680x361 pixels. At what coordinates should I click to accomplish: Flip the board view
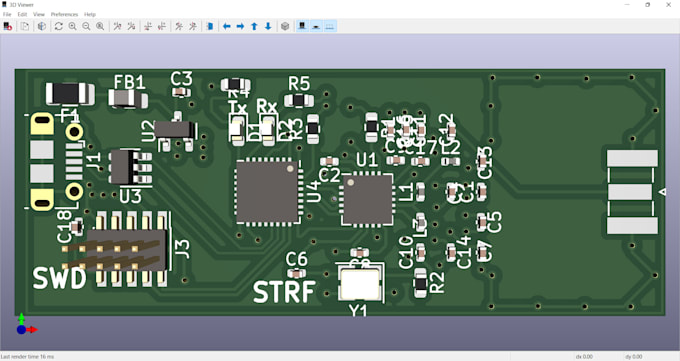[209, 26]
